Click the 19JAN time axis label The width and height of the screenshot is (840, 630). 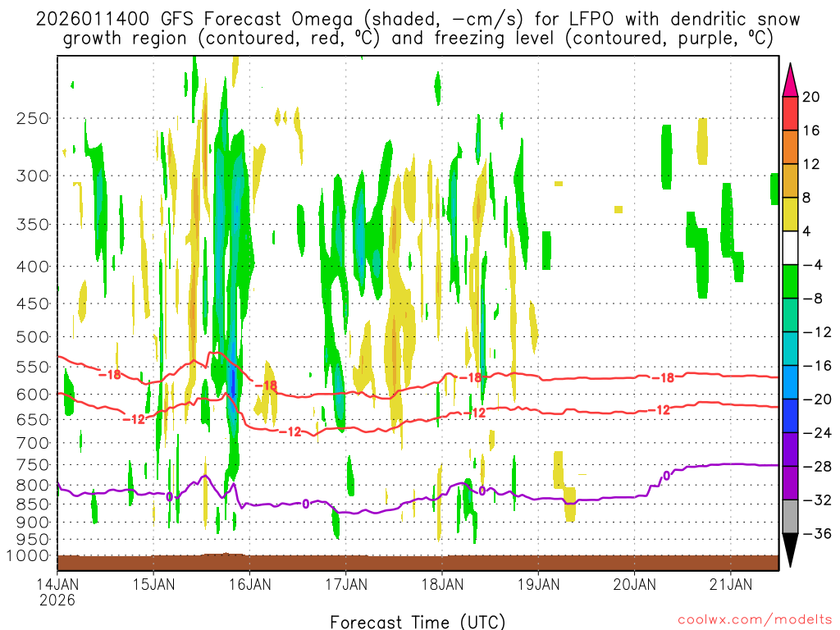(x=538, y=584)
